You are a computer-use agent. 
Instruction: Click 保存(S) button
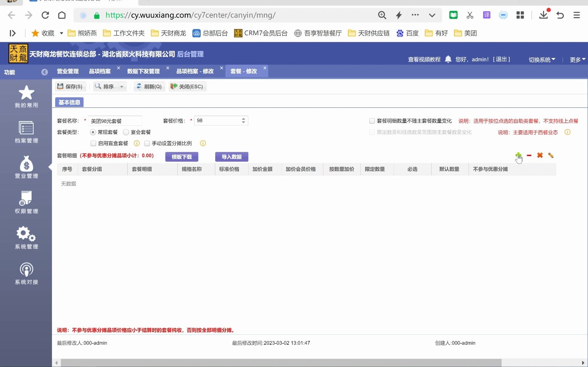[70, 87]
